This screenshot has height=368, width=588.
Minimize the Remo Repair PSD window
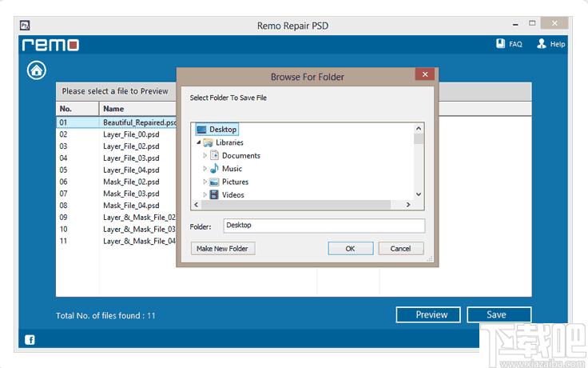515,24
